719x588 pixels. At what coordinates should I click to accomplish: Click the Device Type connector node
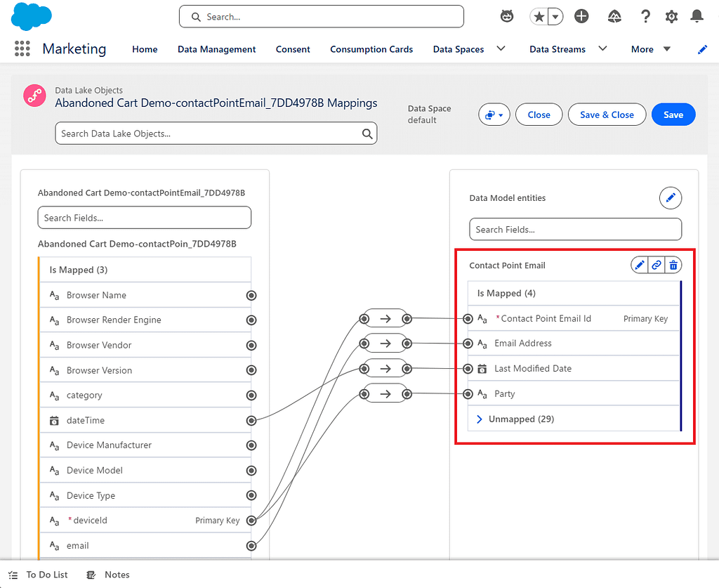pos(251,495)
